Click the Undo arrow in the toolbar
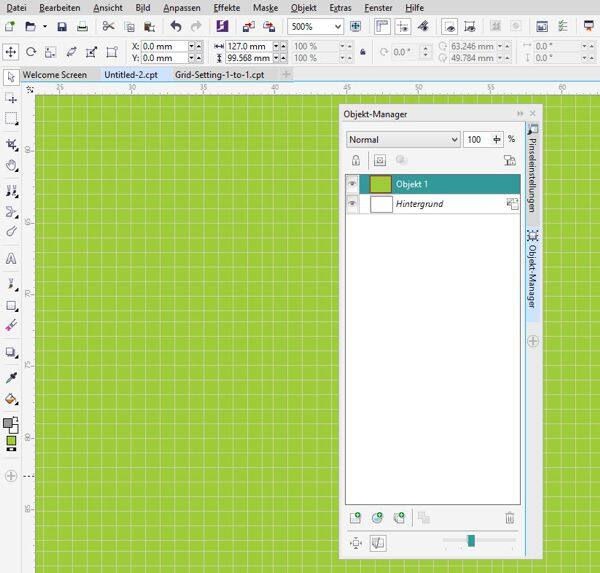The height and width of the screenshot is (573, 600). (176, 27)
